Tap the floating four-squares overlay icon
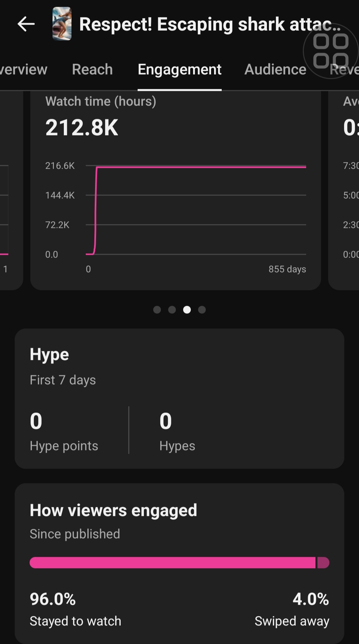359x644 pixels. click(331, 51)
